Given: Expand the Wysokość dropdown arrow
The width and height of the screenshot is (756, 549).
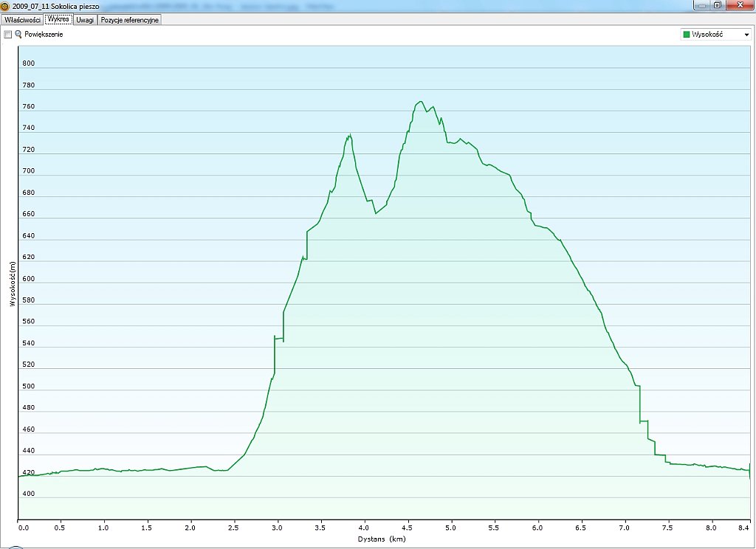Looking at the screenshot, I should tap(746, 35).
